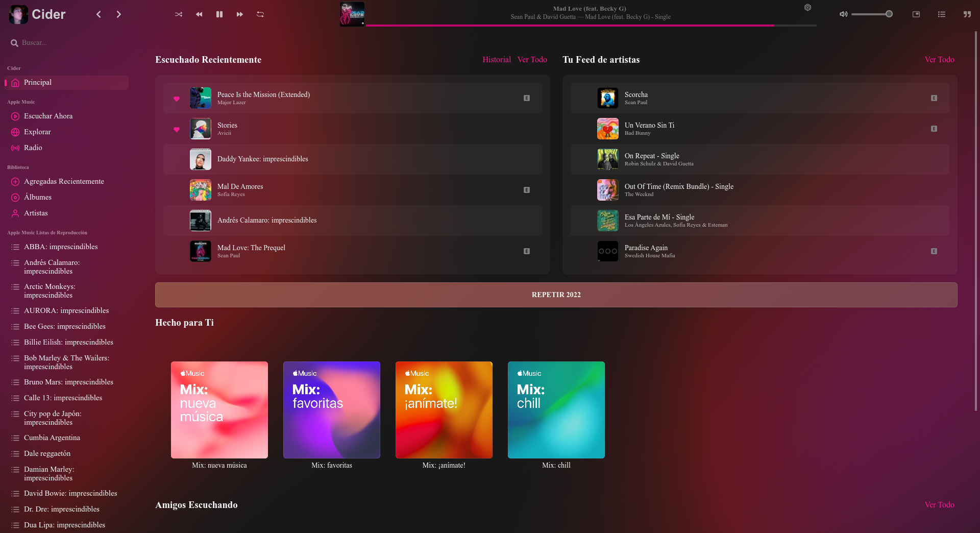Open Calle 13: imprescindibles playlist

pos(66,398)
